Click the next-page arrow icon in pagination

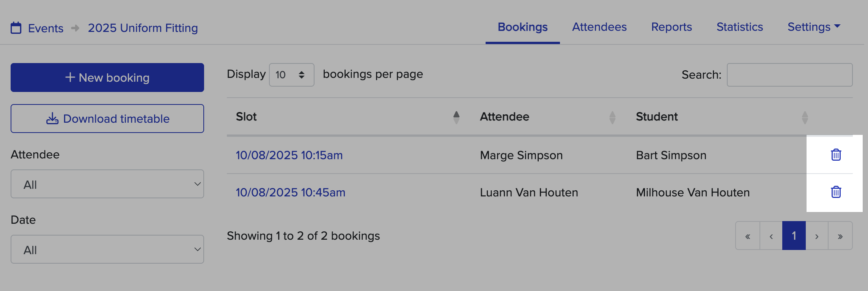[x=816, y=236]
